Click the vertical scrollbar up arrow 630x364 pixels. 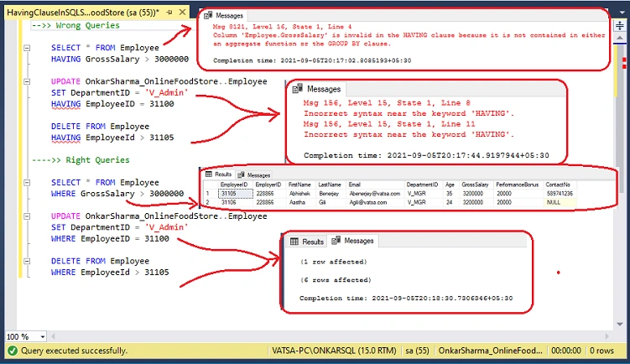click(x=620, y=39)
